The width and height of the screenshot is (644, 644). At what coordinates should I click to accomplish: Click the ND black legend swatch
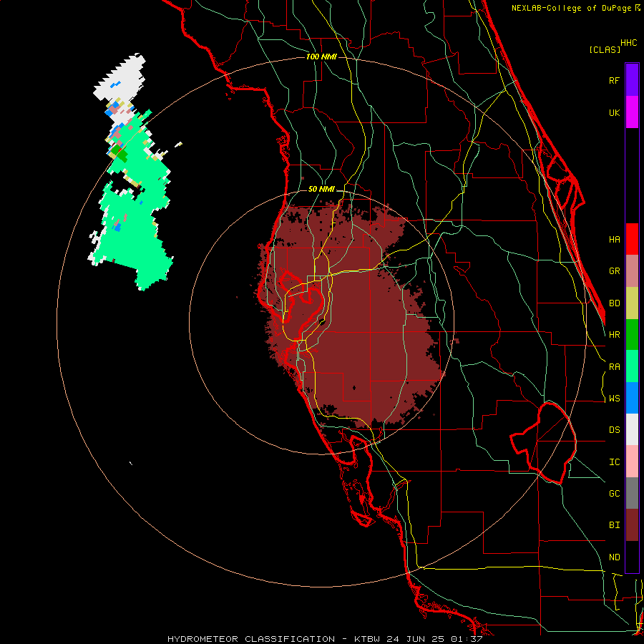tap(632, 557)
